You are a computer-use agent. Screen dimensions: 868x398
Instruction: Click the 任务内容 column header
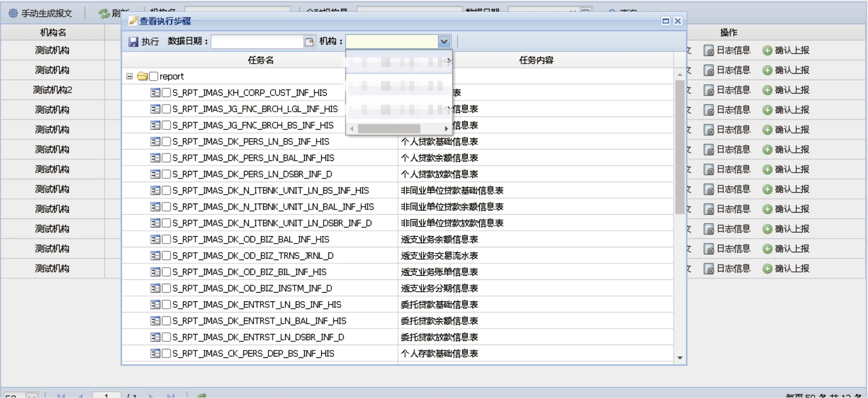click(x=536, y=60)
